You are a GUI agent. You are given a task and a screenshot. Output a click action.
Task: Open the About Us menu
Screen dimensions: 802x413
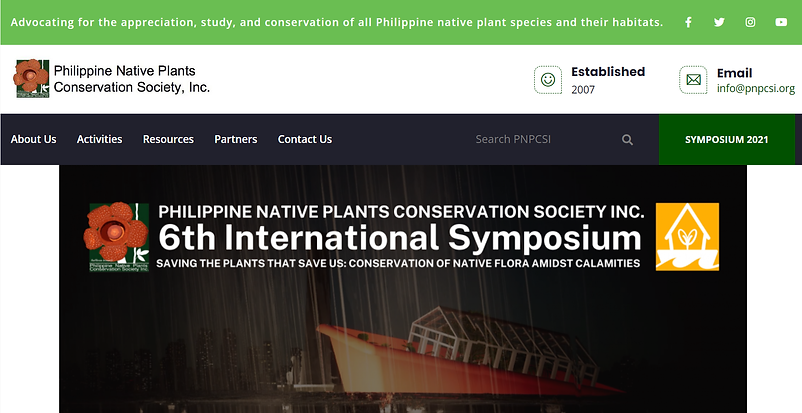tap(34, 139)
